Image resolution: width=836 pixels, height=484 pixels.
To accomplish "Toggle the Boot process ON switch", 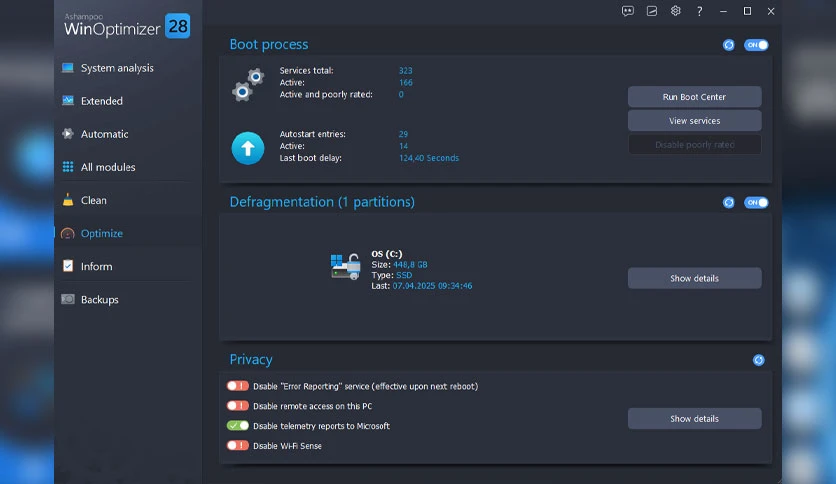I will click(x=756, y=45).
